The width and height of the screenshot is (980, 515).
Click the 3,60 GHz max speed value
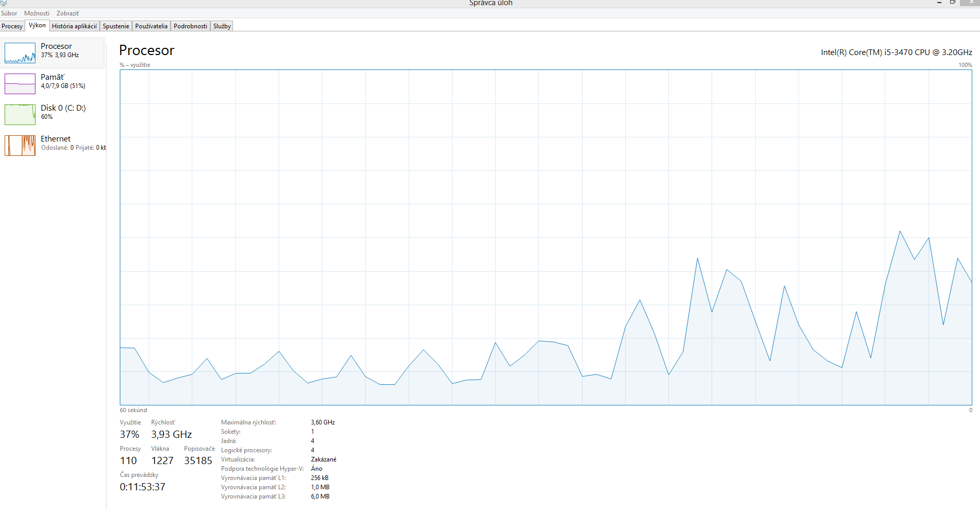(323, 422)
